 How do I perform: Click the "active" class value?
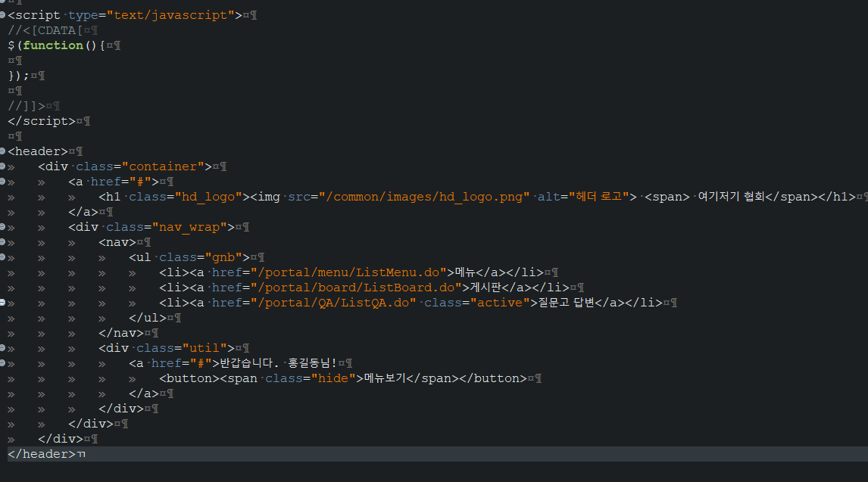[501, 303]
